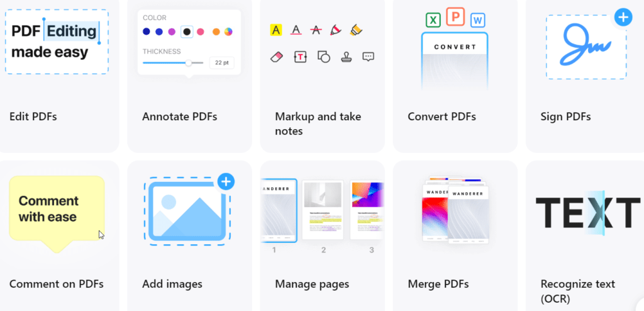Select page thumbnail number 1

(x=279, y=211)
